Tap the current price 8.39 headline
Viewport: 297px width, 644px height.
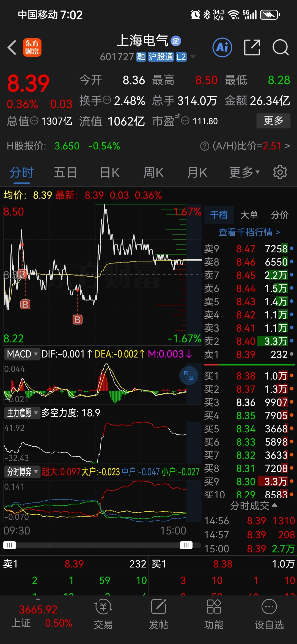(x=28, y=83)
